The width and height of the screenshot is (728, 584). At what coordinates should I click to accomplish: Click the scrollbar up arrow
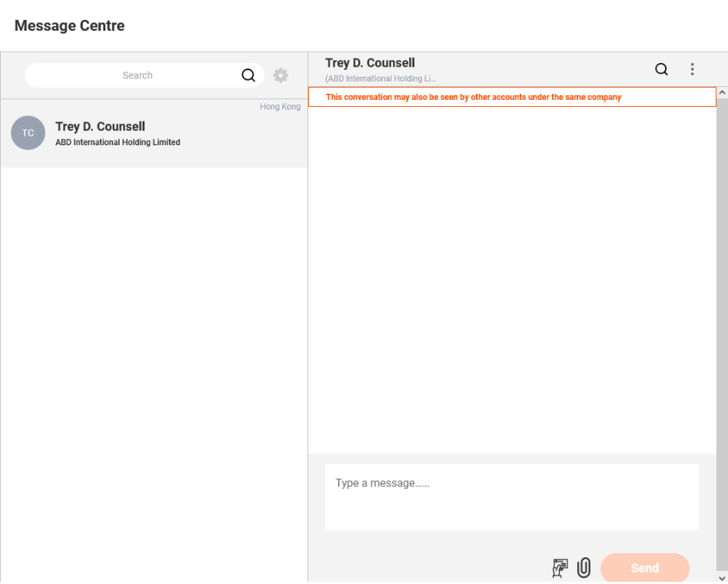(722, 92)
